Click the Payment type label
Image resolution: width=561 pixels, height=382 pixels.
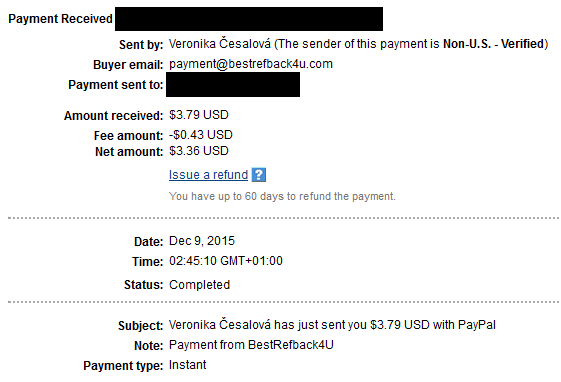pos(123,366)
